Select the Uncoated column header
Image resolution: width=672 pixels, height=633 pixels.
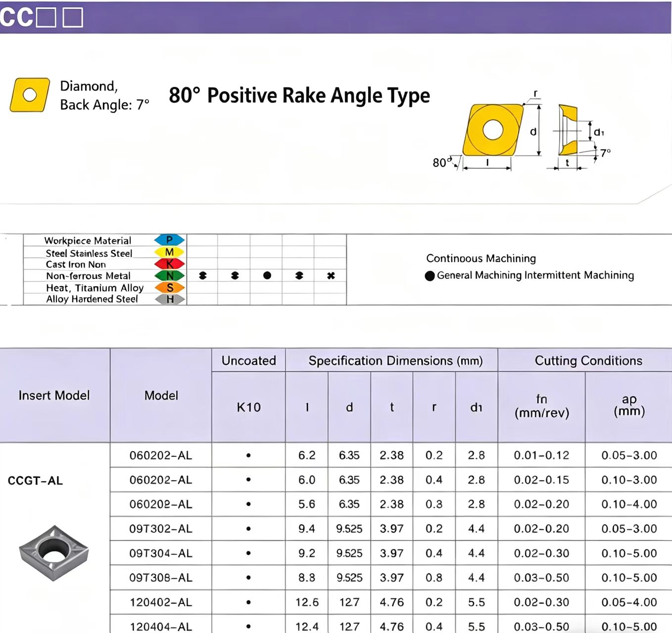coord(248,361)
